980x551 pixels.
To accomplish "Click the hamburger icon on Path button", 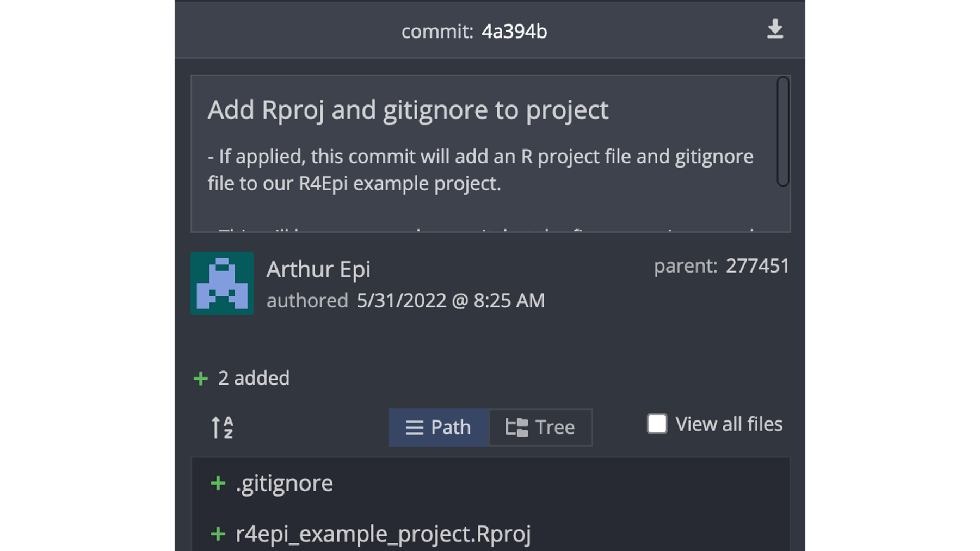I will point(414,428).
